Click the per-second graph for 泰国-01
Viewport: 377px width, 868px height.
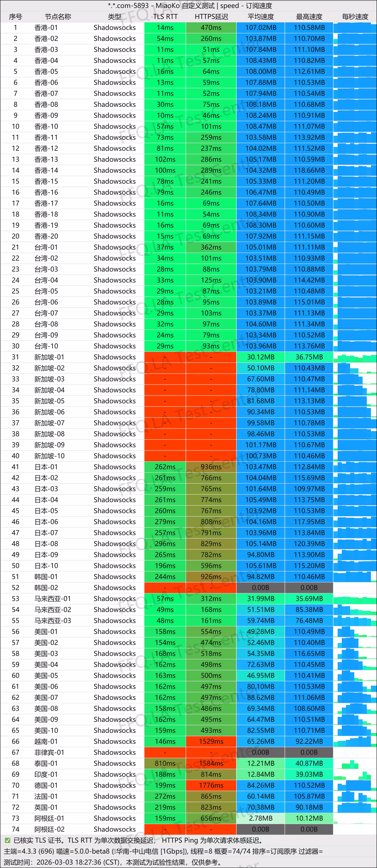click(x=355, y=763)
